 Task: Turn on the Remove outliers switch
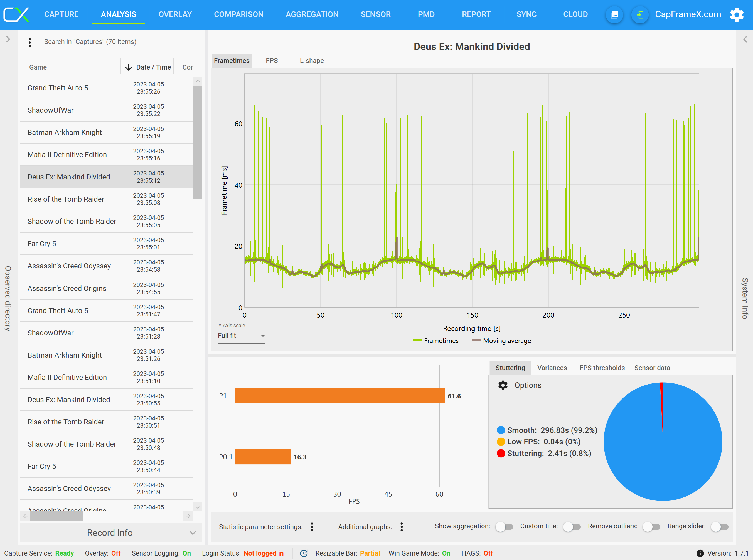651,527
